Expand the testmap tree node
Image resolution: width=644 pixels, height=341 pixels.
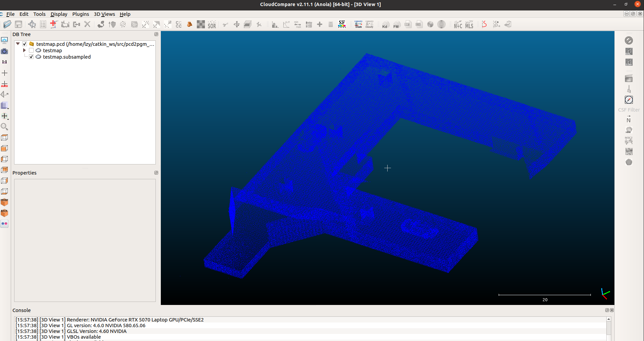(x=24, y=50)
